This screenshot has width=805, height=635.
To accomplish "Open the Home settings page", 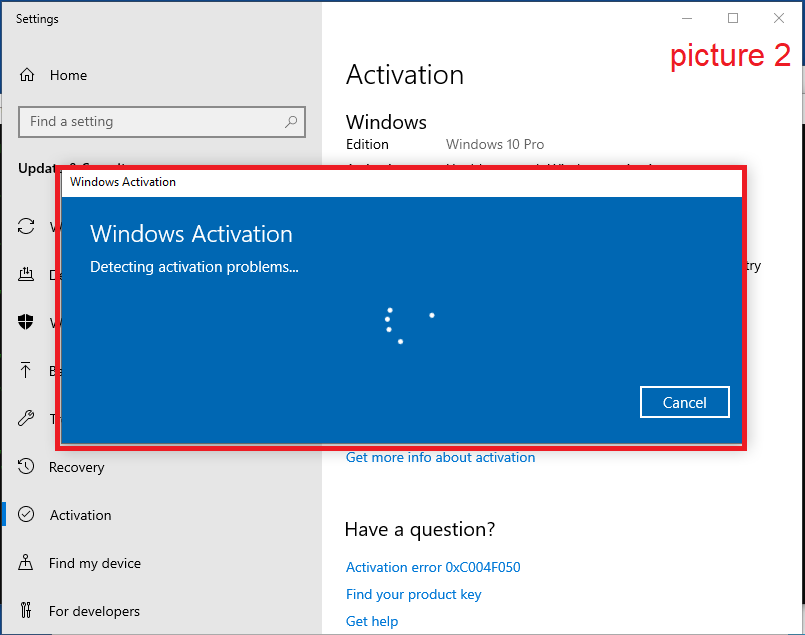I will coord(53,75).
